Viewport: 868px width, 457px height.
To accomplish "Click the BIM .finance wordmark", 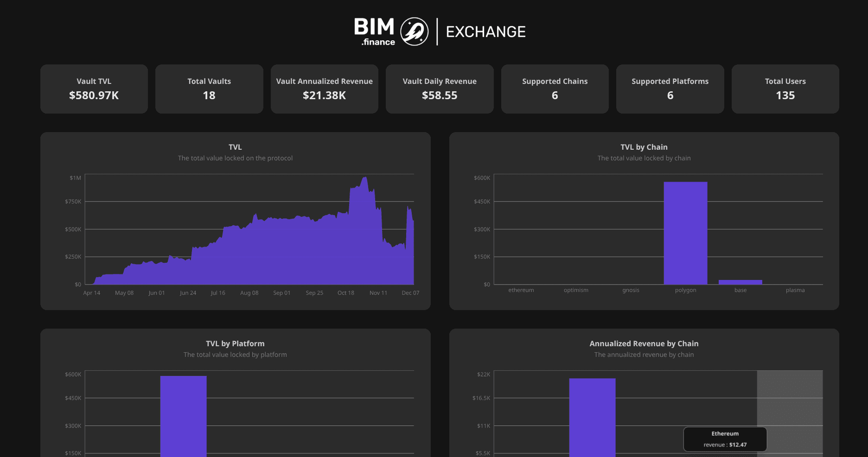I will point(374,32).
